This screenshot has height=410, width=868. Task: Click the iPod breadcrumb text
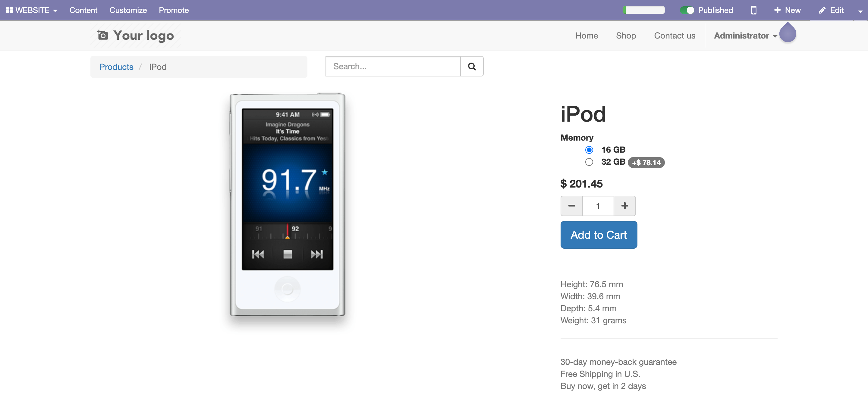[x=158, y=67]
